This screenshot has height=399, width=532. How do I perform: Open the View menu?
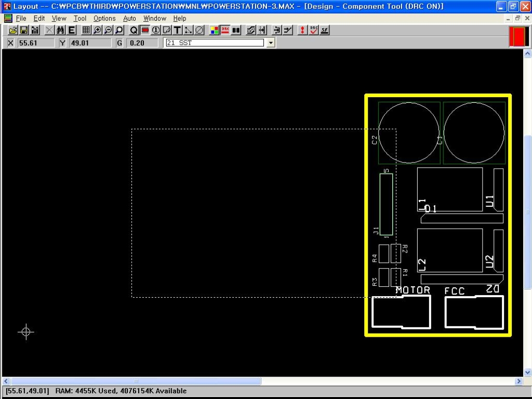pyautogui.click(x=59, y=18)
